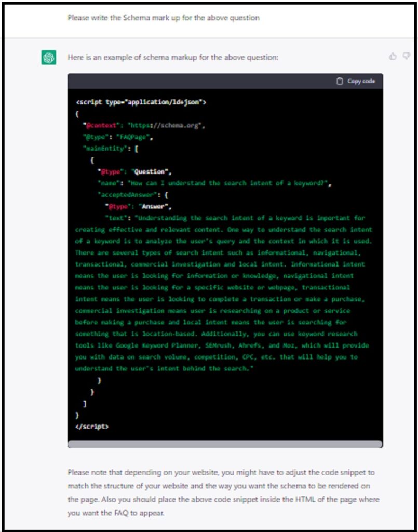Click the thumbs up feedback icon

(393, 56)
